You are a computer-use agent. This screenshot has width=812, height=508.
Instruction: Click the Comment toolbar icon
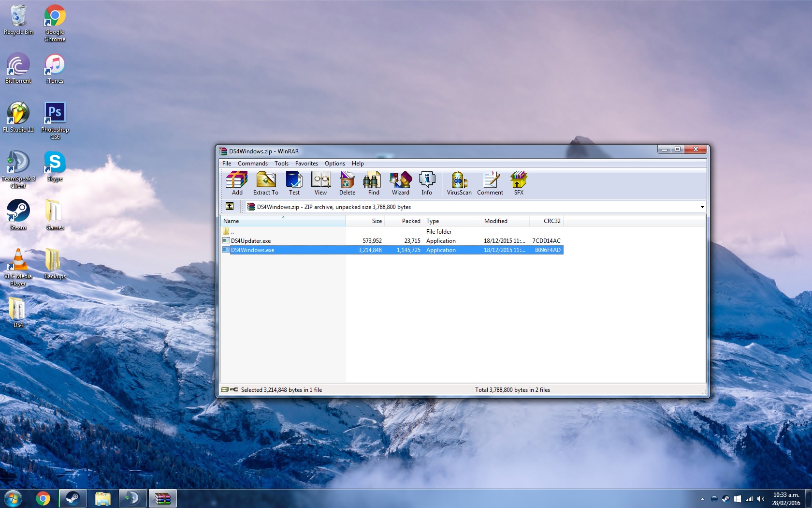coord(490,183)
